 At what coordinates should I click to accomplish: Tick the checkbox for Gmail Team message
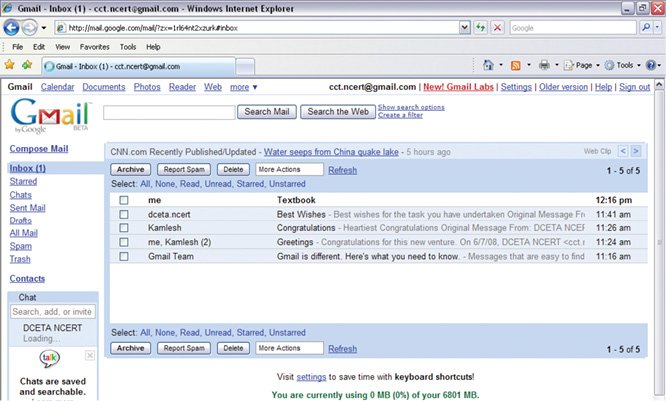pos(124,257)
